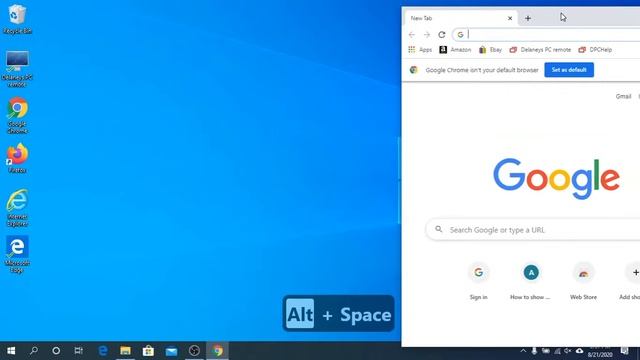The height and width of the screenshot is (360, 640).
Task: Open the Ebay bookmark
Action: click(490, 50)
